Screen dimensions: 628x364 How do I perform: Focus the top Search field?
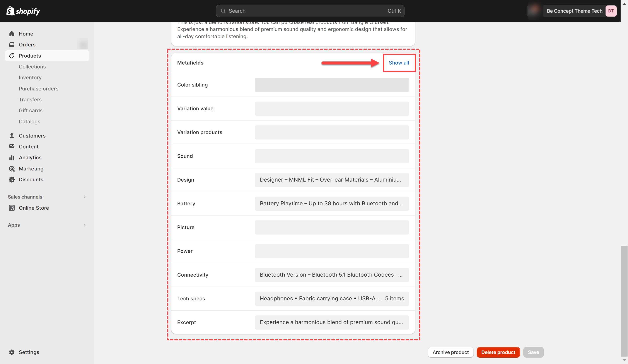[x=310, y=11]
